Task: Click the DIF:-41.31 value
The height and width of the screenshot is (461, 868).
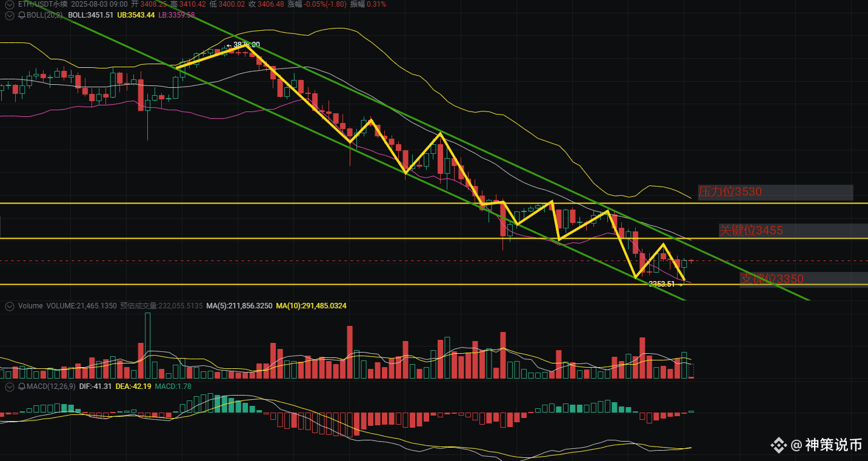Action: (x=95, y=386)
